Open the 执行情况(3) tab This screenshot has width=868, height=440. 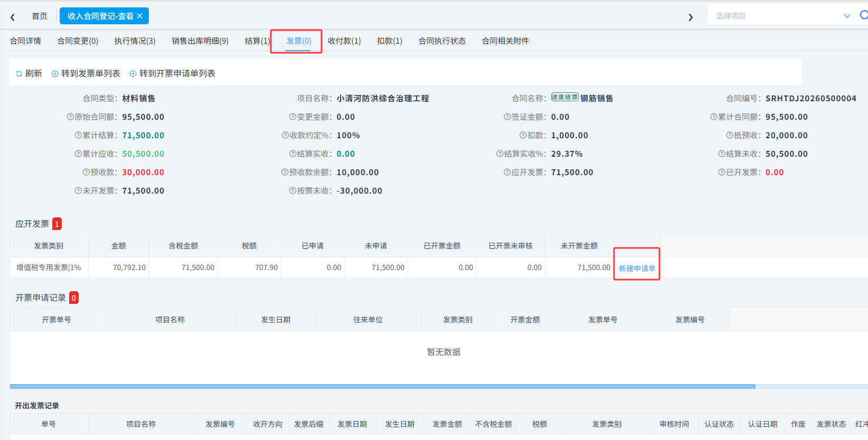135,41
